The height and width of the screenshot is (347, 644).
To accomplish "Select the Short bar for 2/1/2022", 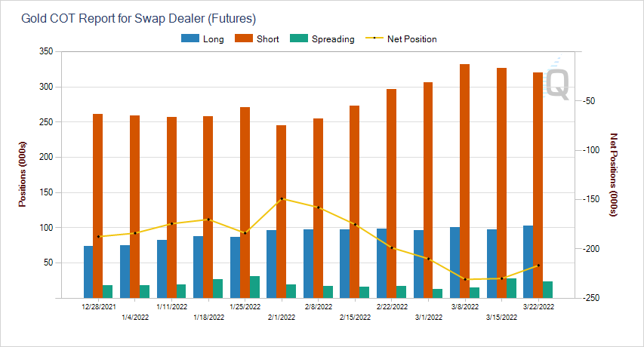I will [281, 211].
